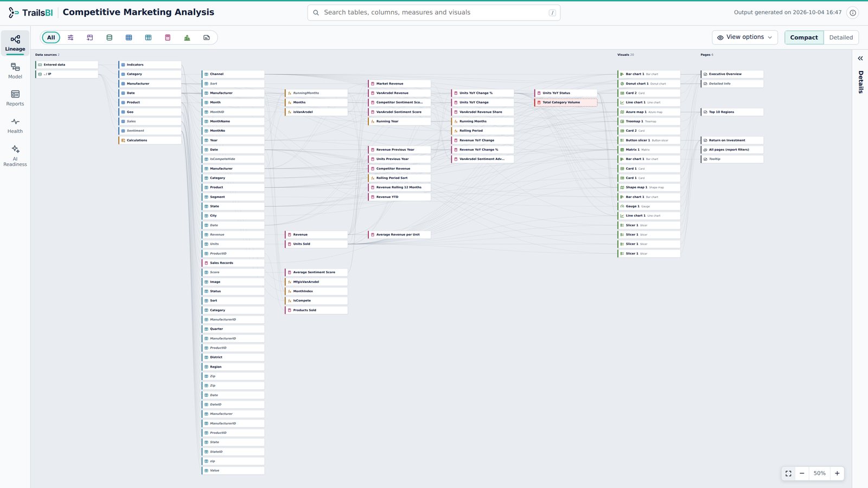Image resolution: width=868 pixels, height=488 pixels.
Task: Click the Calculations table node
Action: point(150,140)
